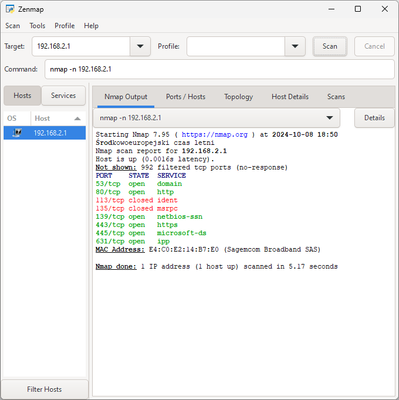Click the Nmap done summary line

(217, 267)
